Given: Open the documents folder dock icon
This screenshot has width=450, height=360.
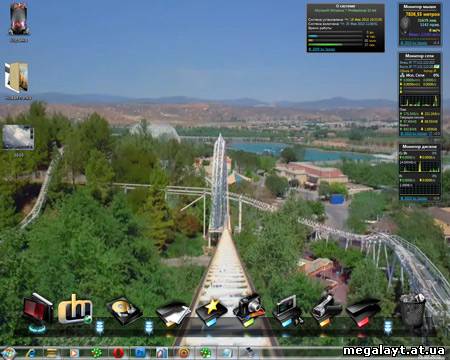Looking at the screenshot, I should point(172,314).
